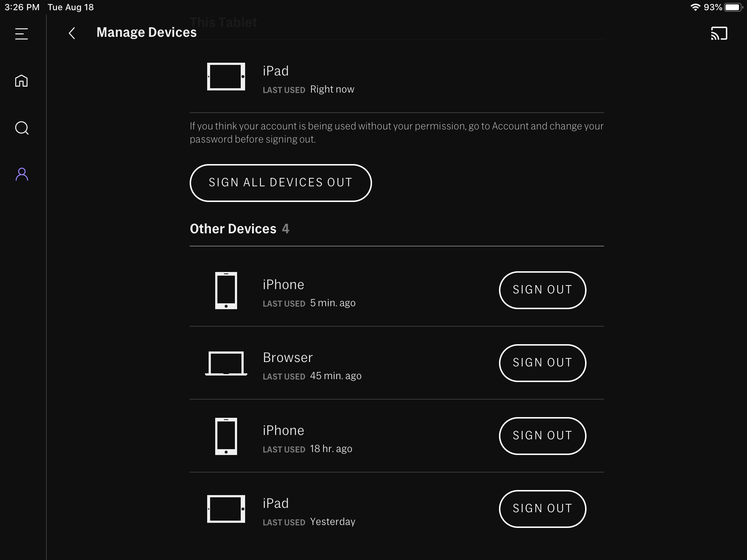747x560 pixels.
Task: Click the Manage Devices heading
Action: pos(147,32)
